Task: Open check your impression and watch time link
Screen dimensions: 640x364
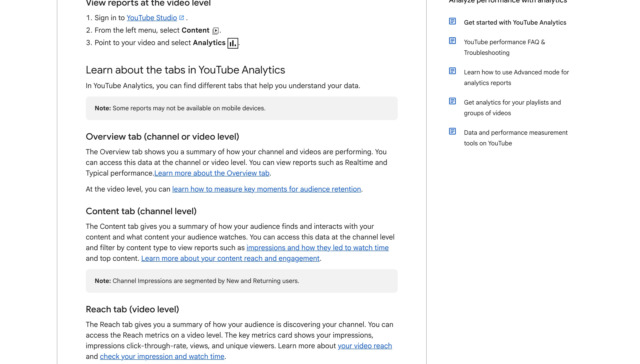Action: (x=162, y=356)
